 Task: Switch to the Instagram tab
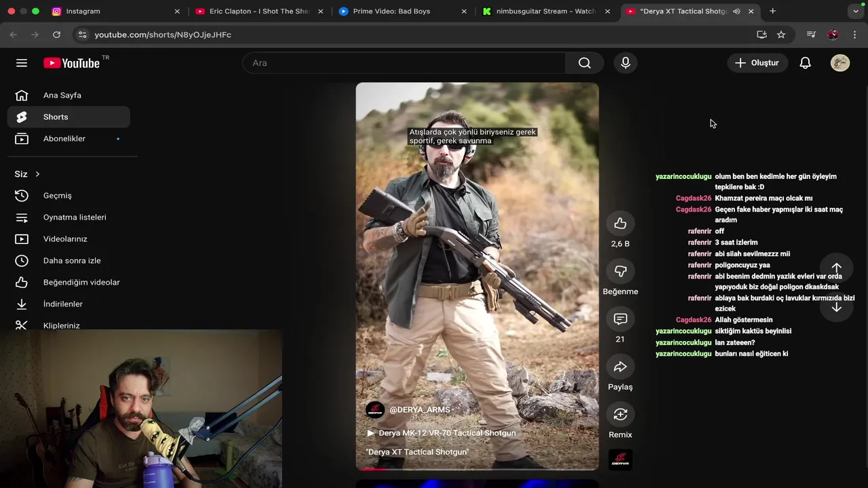(116, 12)
